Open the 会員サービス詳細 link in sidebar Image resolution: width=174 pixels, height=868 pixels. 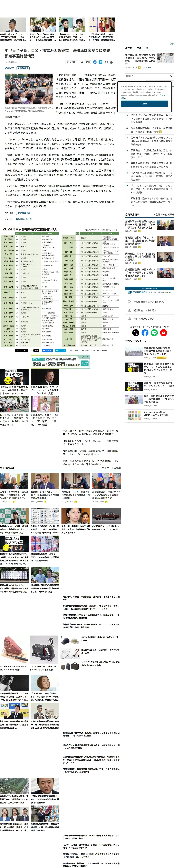[164, 214]
